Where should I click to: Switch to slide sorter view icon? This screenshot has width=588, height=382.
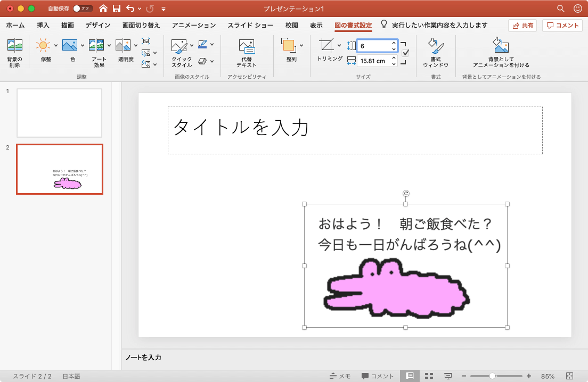tap(429, 376)
